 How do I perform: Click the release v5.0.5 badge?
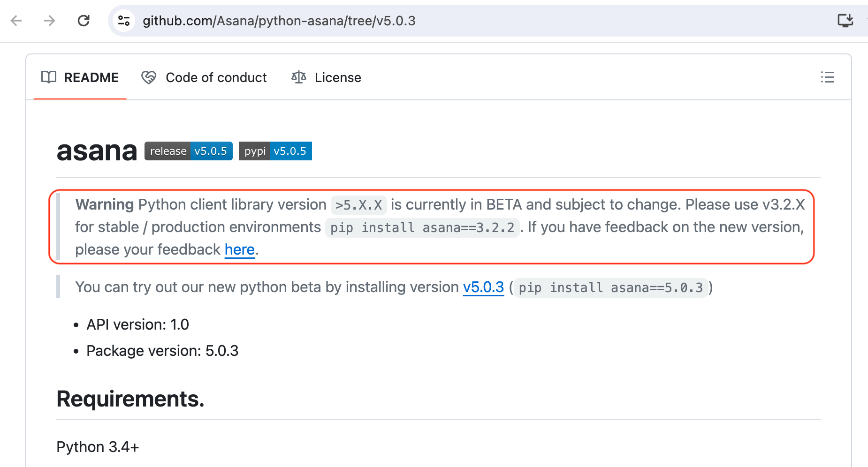click(x=188, y=151)
